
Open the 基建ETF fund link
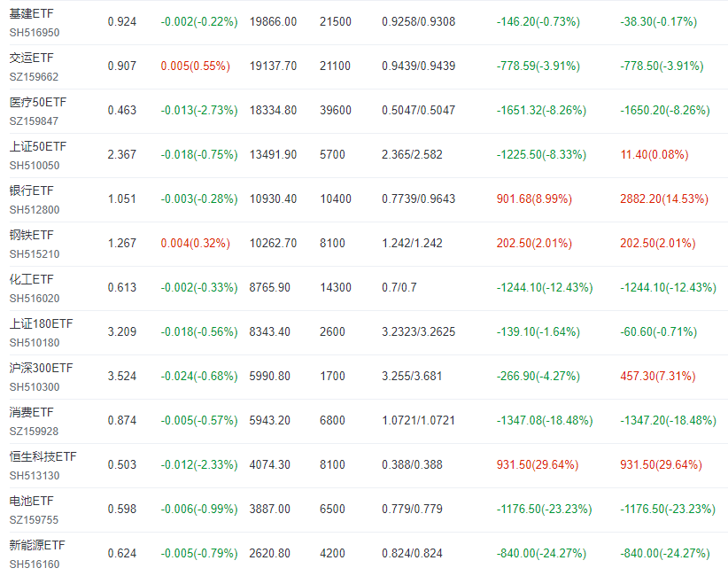click(32, 14)
